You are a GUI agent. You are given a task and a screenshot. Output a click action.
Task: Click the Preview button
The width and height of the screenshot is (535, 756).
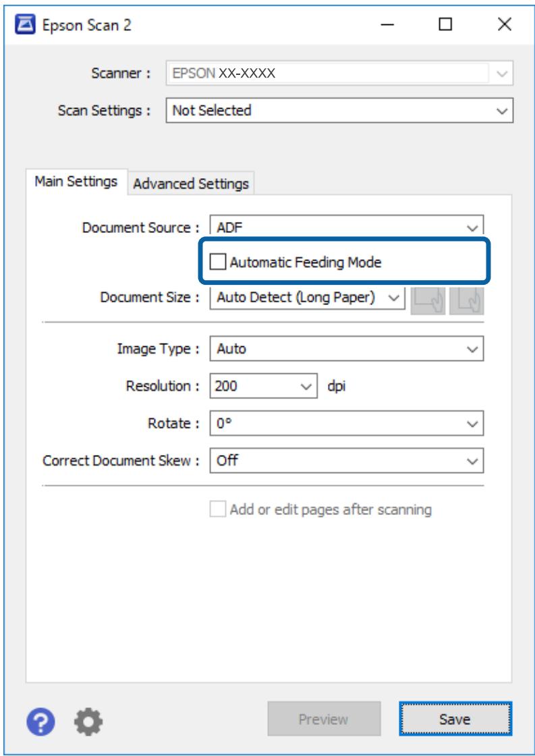[x=324, y=720]
